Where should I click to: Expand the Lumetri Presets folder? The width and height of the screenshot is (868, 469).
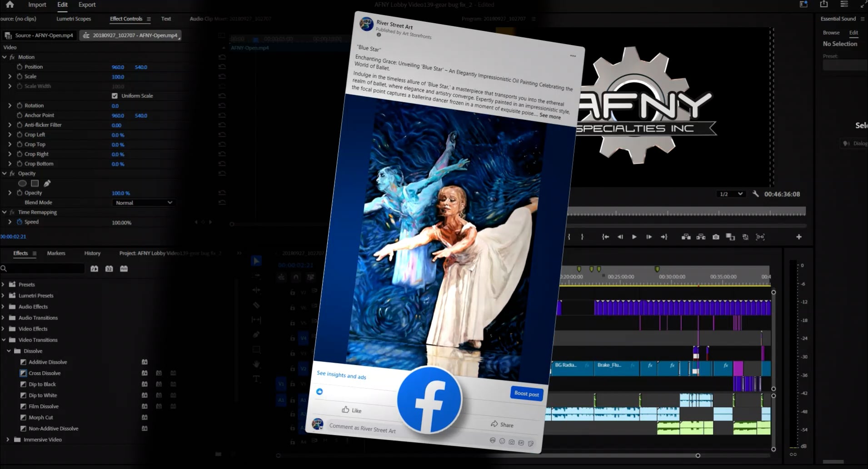(x=3, y=295)
